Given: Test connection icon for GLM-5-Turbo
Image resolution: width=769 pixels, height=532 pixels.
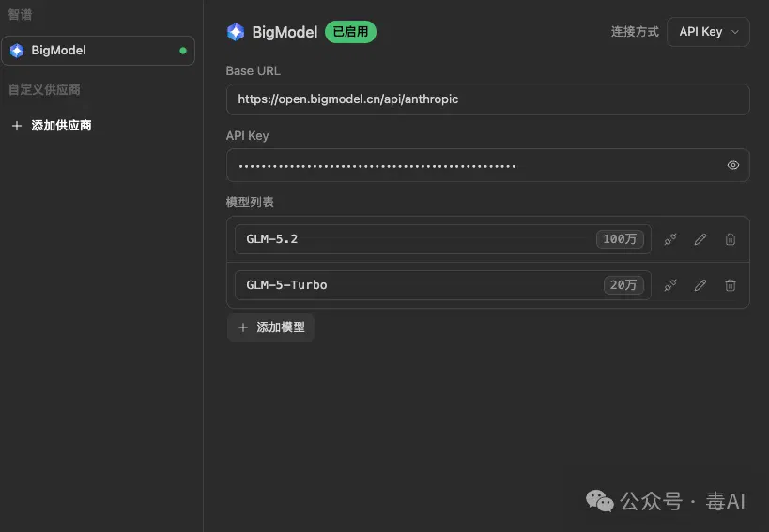Looking at the screenshot, I should pyautogui.click(x=669, y=285).
